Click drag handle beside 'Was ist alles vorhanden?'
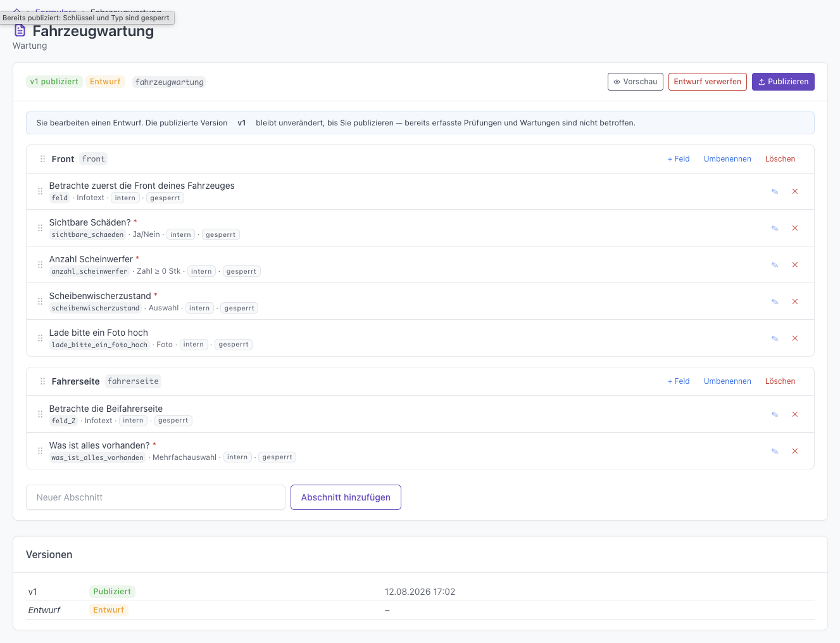Screen dimensions: 840x643 click(40, 451)
